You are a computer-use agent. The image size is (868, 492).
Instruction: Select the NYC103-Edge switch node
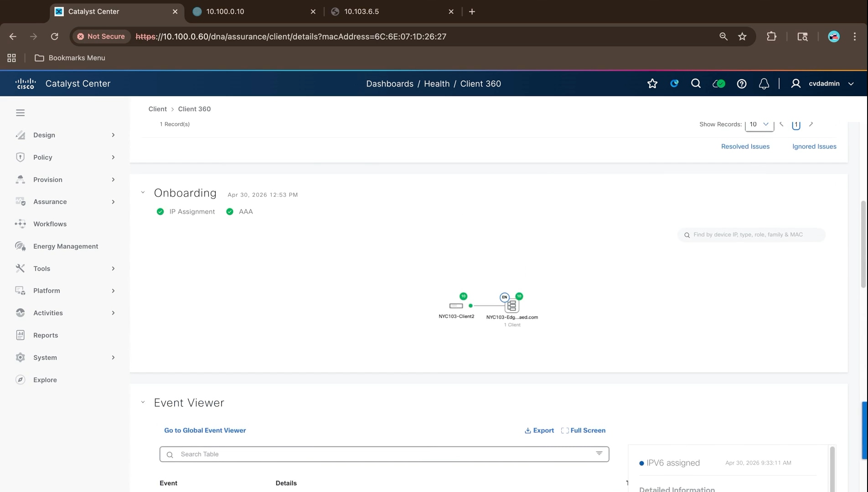coord(511,306)
